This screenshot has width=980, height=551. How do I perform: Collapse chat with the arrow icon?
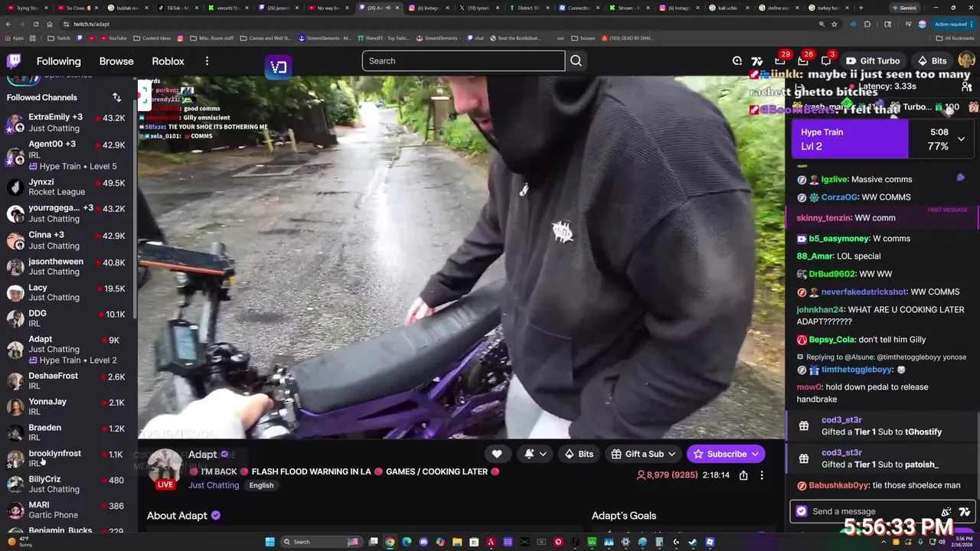point(799,86)
